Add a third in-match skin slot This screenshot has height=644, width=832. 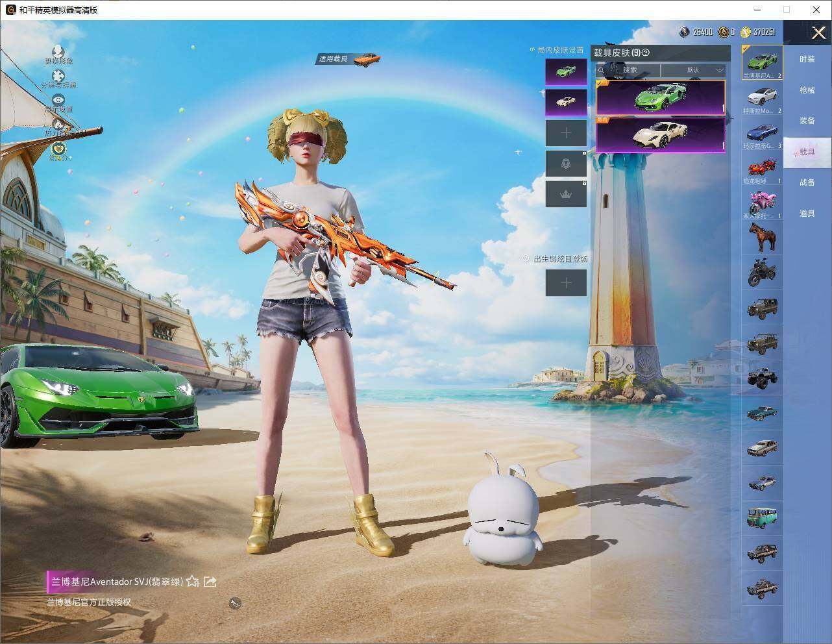tap(566, 133)
